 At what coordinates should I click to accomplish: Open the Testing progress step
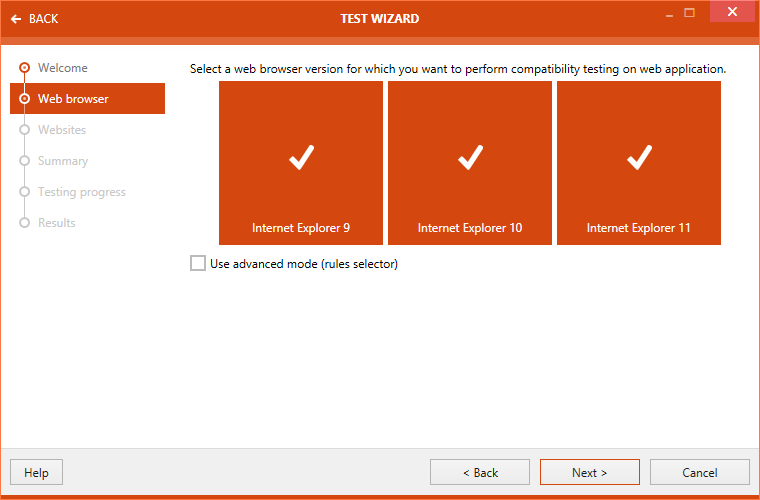coord(81,192)
